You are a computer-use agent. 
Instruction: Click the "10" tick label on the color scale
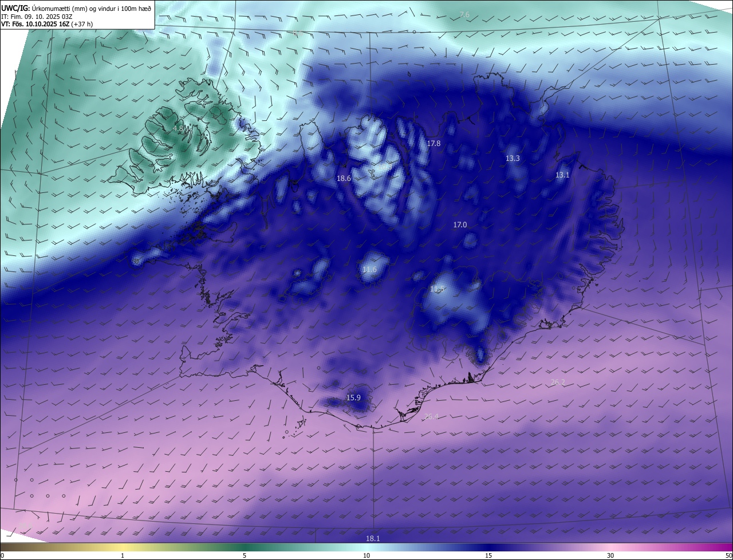(x=366, y=555)
